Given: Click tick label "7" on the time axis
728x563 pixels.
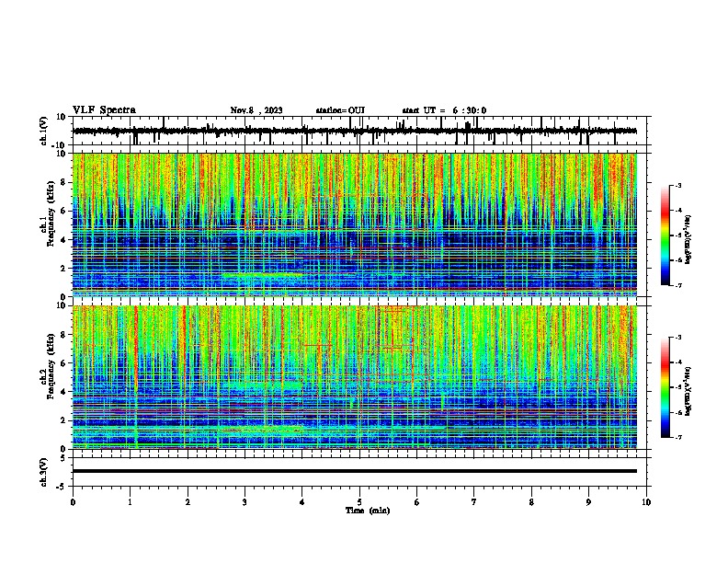Looking at the screenshot, I should pyautogui.click(x=474, y=502).
